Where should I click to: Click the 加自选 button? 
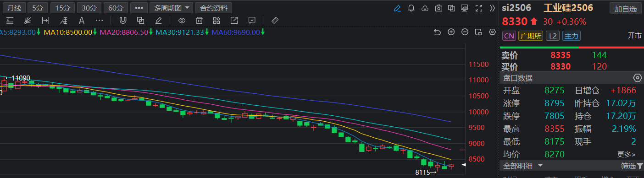(x=626, y=8)
